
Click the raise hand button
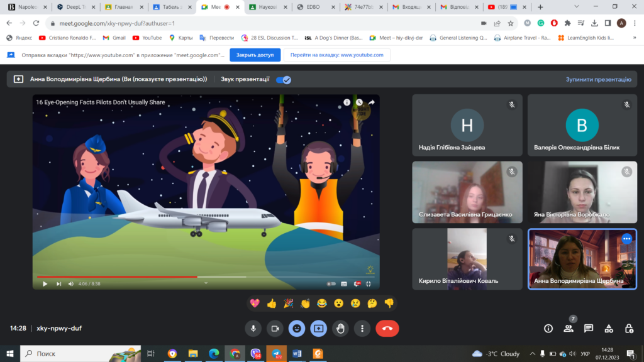[x=340, y=328]
